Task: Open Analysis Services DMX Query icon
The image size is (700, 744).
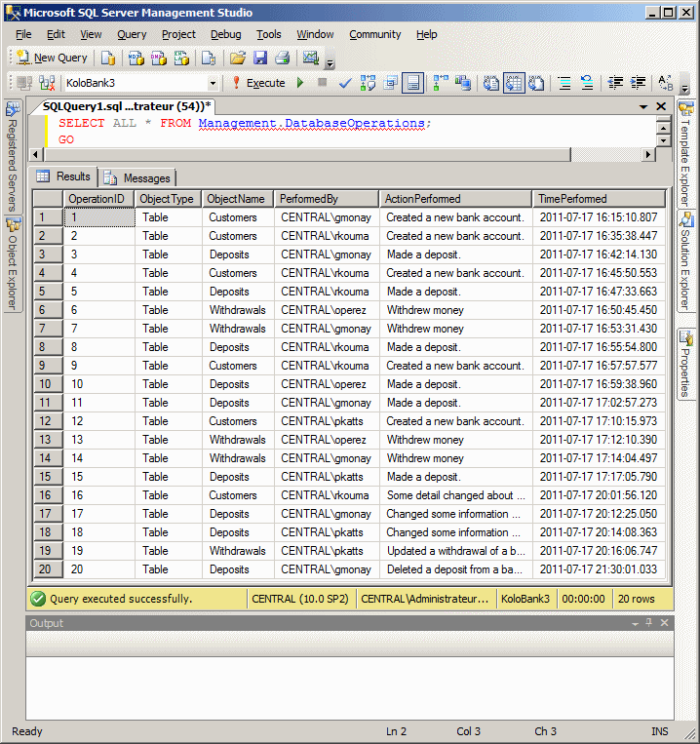Action: tap(159, 58)
